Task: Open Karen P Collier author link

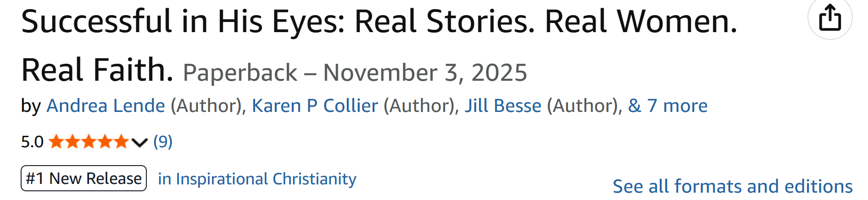Action: pyautogui.click(x=315, y=106)
